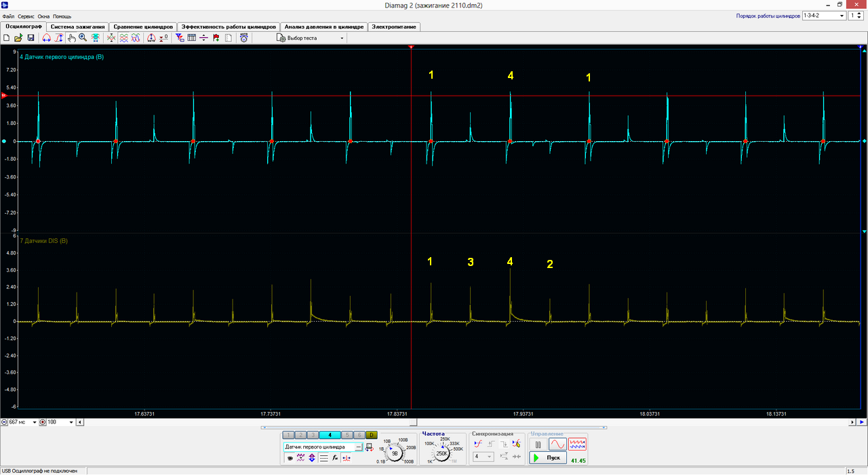Click the voltage range knob
The height and width of the screenshot is (475, 868).
click(x=395, y=453)
